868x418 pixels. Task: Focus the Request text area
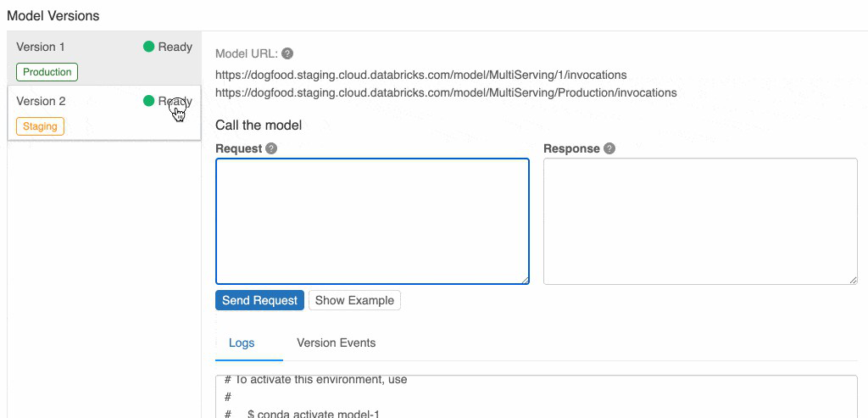(x=372, y=220)
